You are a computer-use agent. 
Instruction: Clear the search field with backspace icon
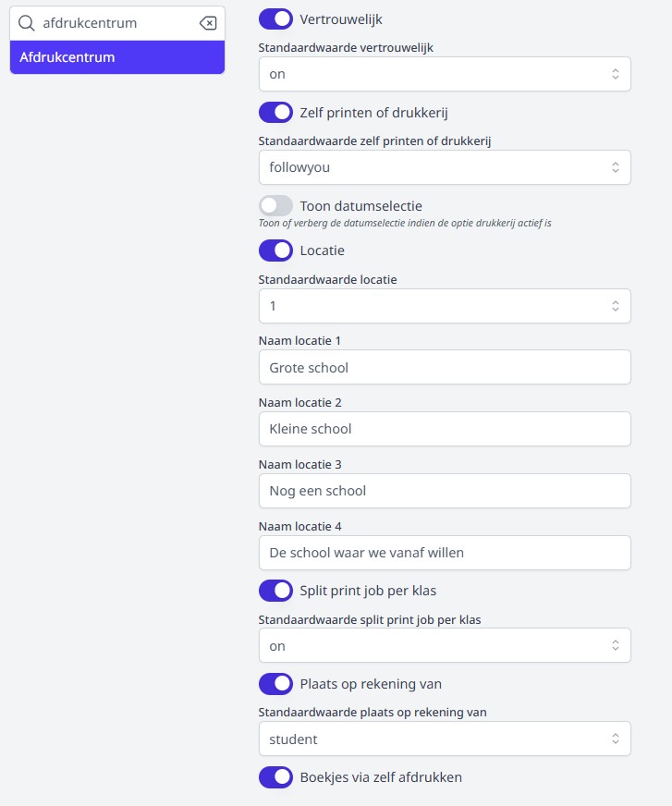(208, 23)
